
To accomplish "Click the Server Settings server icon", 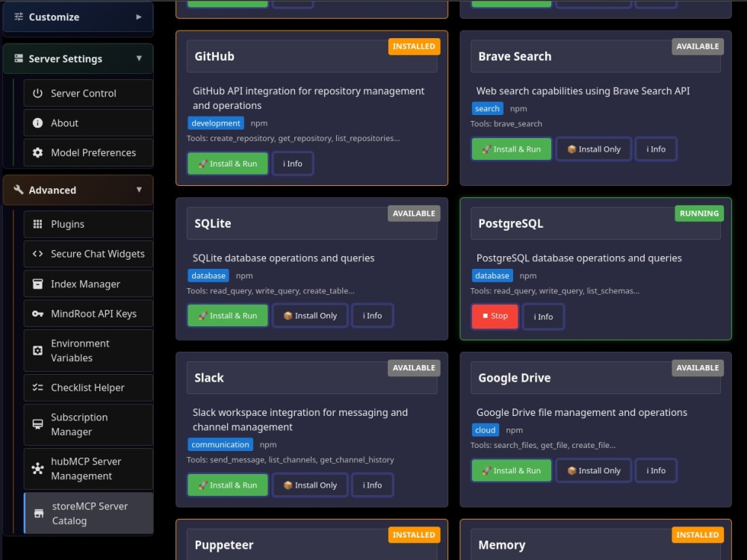I will (19, 58).
